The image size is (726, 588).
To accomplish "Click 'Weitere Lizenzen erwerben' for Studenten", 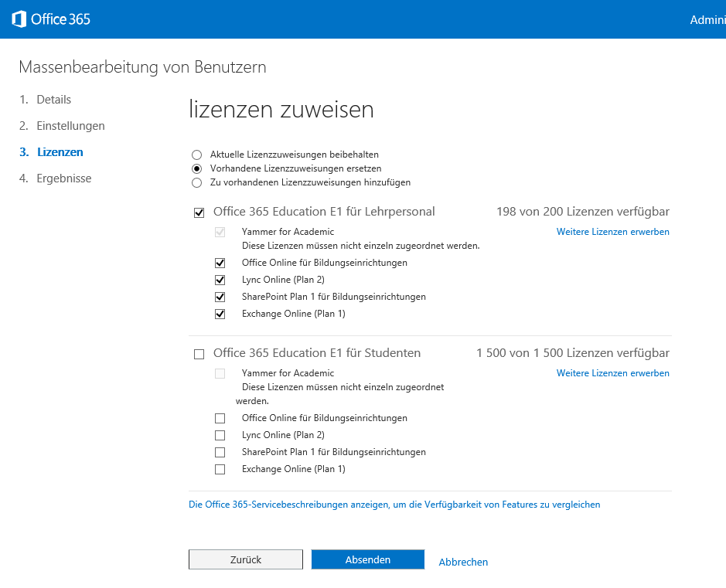I will point(612,373).
